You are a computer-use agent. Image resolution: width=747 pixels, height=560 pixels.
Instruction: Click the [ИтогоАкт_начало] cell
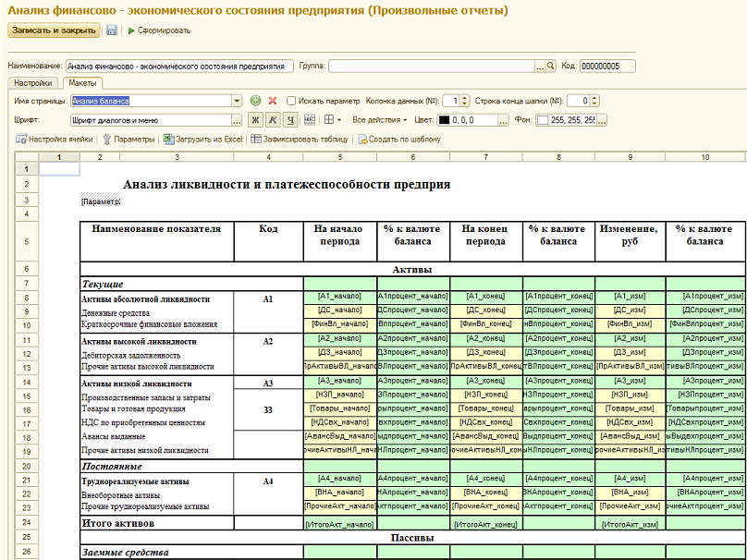coord(339,525)
